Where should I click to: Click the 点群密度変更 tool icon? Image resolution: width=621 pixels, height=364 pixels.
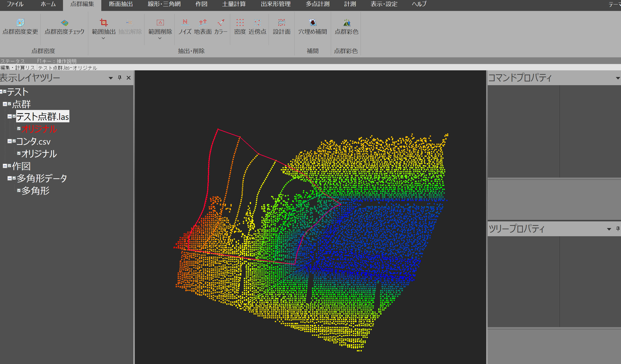(20, 23)
